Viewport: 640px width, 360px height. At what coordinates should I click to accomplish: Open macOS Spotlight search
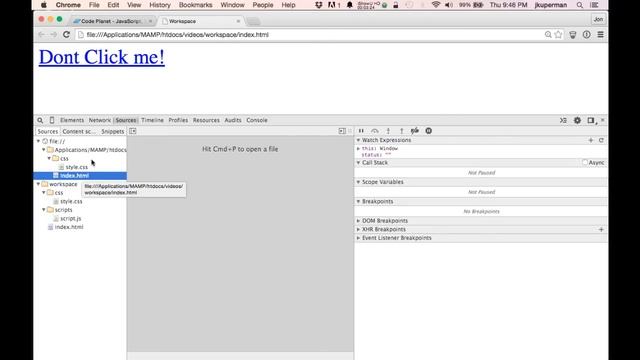(580, 5)
